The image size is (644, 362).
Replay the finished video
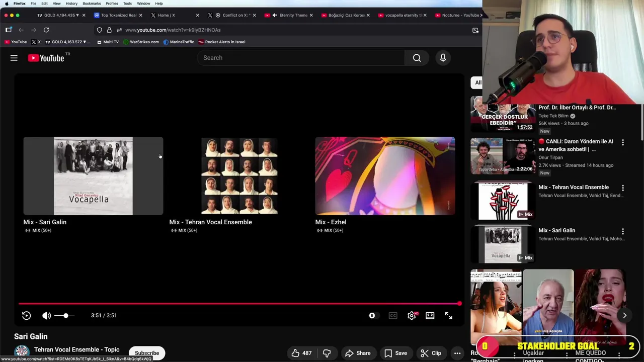pyautogui.click(x=26, y=315)
